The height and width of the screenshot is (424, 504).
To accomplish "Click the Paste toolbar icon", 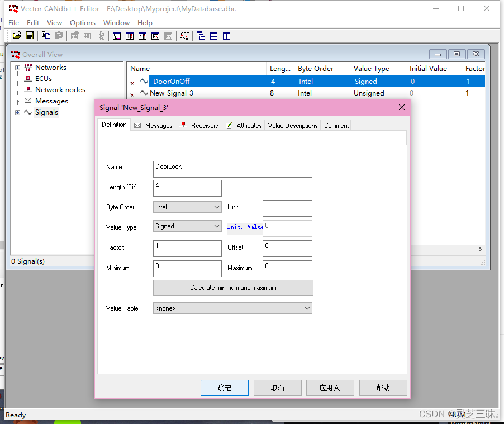I will click(x=59, y=36).
